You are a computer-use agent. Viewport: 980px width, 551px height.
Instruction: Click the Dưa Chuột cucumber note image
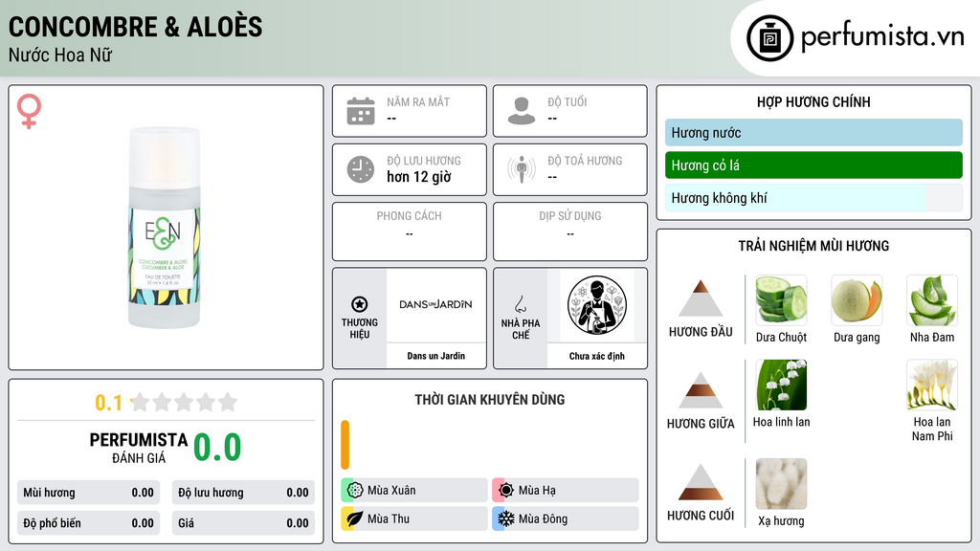click(x=781, y=300)
